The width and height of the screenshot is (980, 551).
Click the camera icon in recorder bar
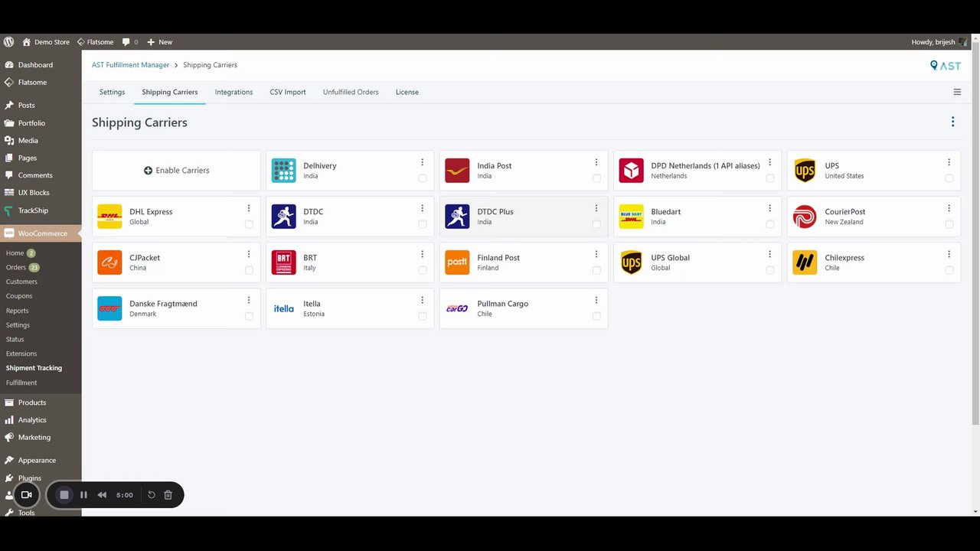coord(26,495)
